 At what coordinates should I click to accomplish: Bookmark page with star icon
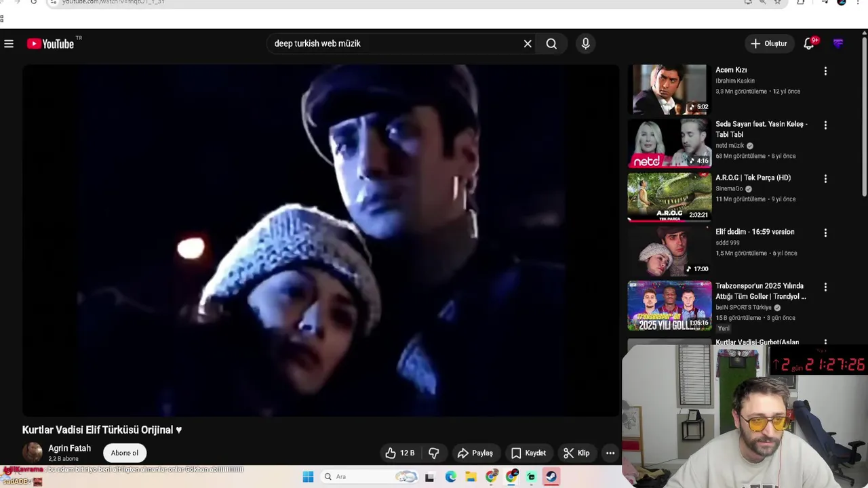point(778,2)
